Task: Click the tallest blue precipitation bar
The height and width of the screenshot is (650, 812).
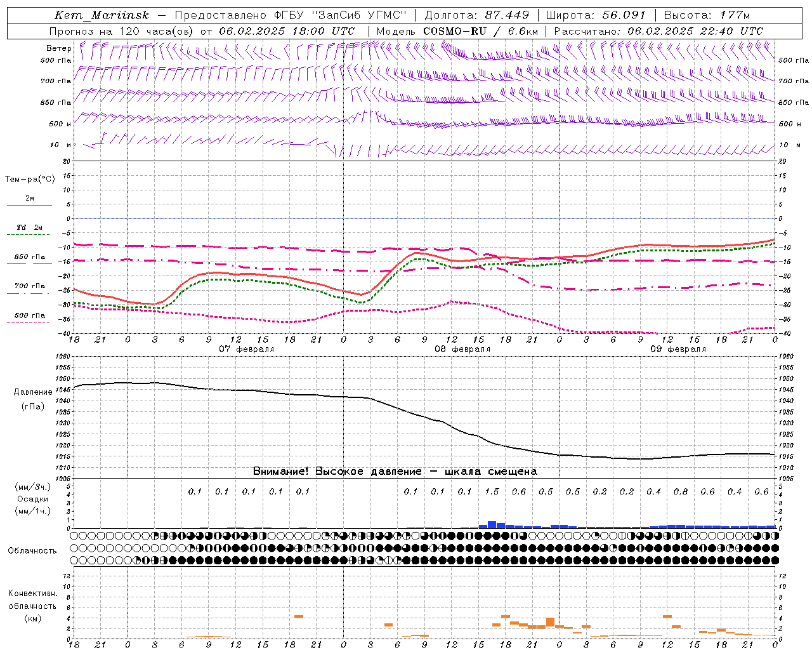Action: click(x=492, y=524)
